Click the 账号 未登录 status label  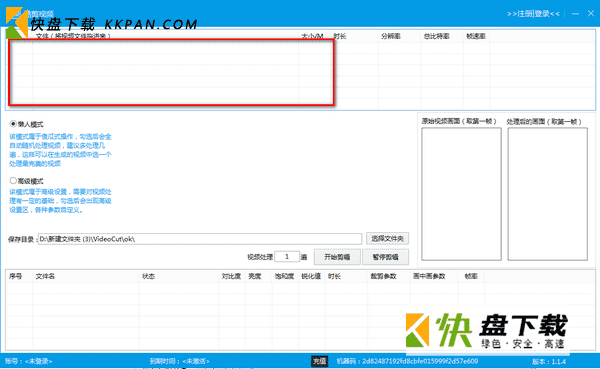click(28, 361)
